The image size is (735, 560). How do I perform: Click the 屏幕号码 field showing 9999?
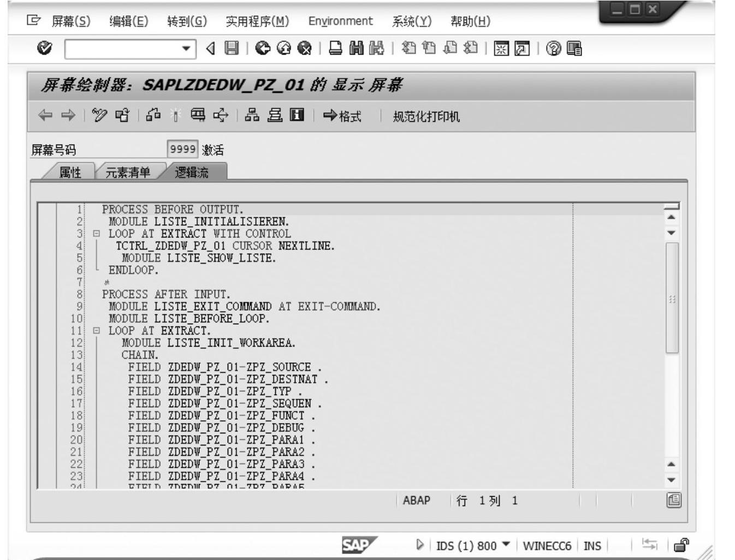pos(182,149)
